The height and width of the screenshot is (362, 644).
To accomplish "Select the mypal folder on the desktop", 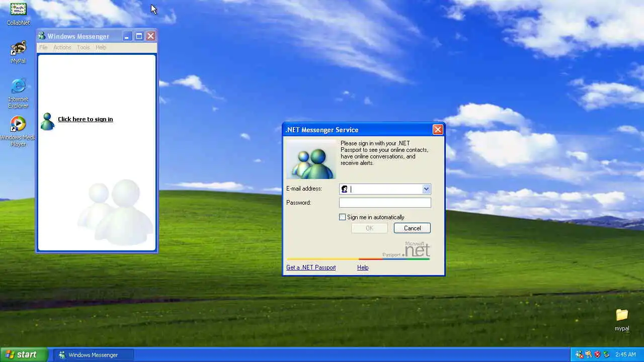I will coord(622,320).
